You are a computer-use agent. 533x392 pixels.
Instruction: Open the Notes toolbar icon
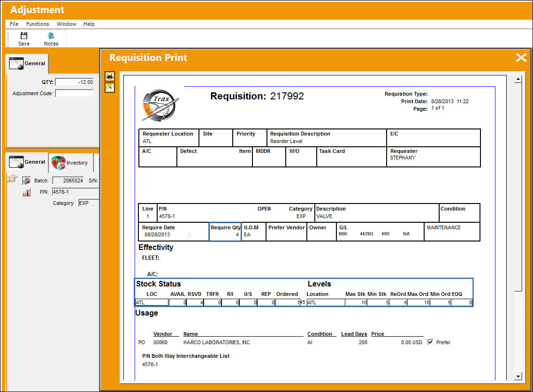point(51,36)
